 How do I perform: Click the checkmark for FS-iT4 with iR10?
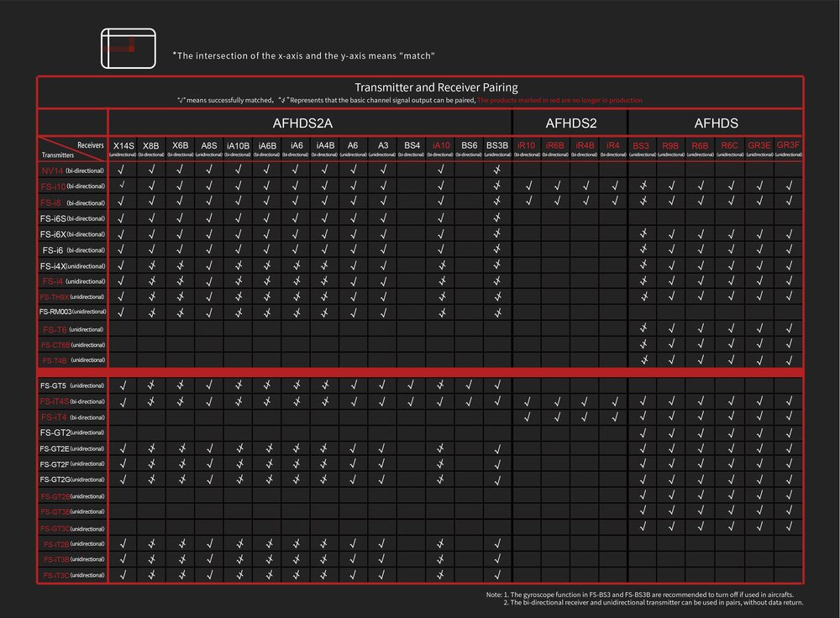[528, 416]
